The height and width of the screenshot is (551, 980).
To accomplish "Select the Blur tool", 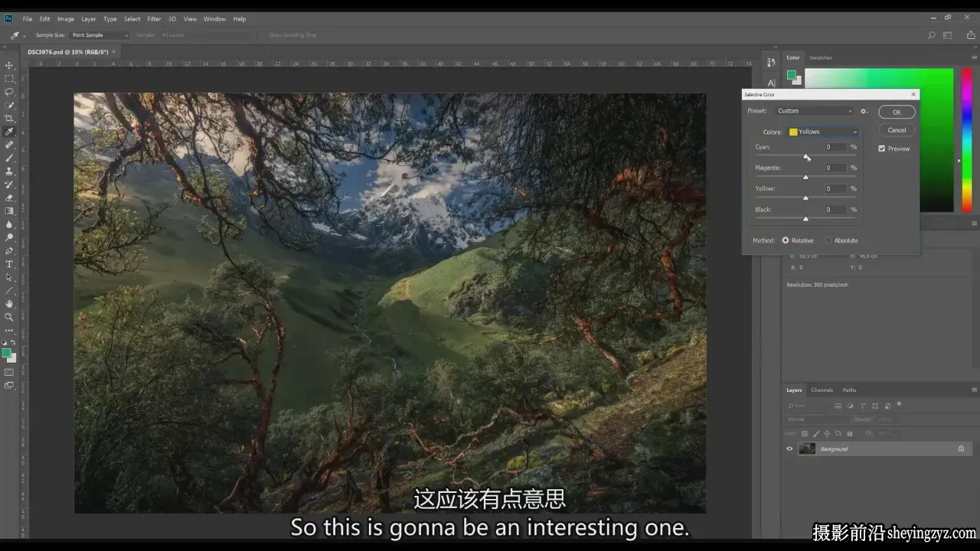I will click(x=9, y=224).
